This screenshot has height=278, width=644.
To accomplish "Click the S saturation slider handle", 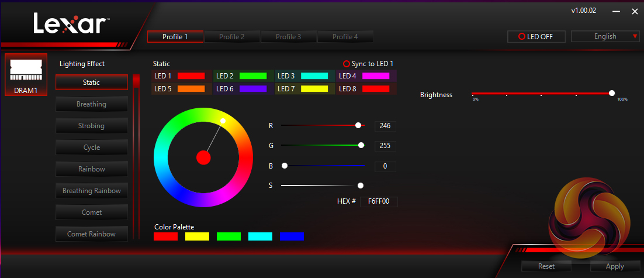I will coord(361,186).
